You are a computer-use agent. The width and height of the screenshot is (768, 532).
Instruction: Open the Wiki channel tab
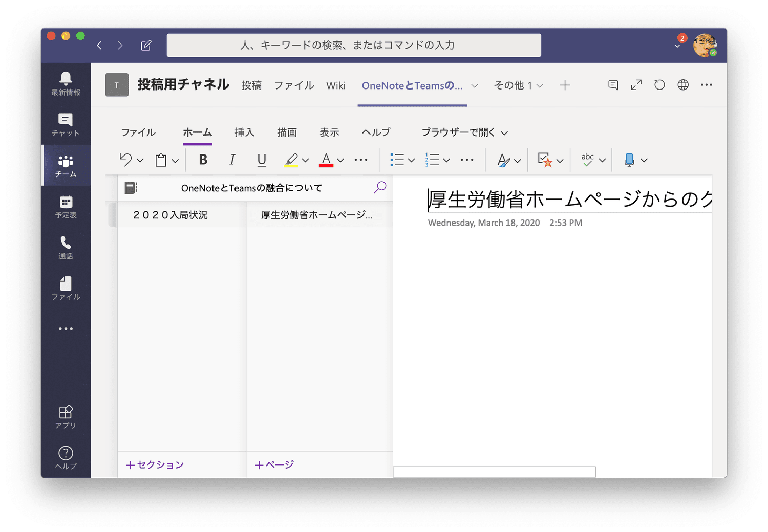pos(336,85)
